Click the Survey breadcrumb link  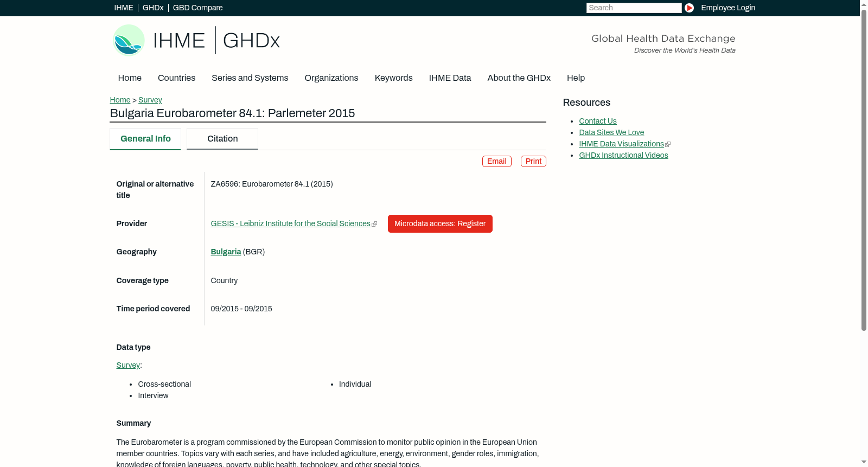(150, 100)
